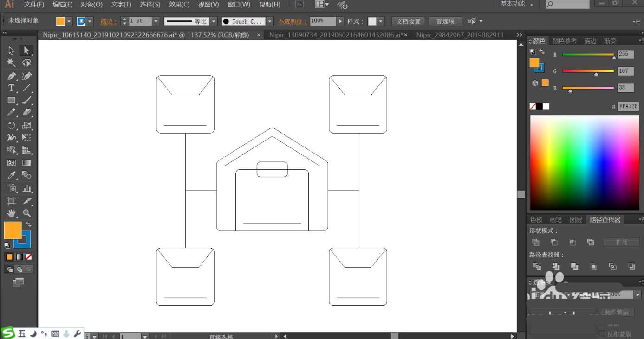Show more document tabs with >> arrow
644x339 pixels.
pyautogui.click(x=519, y=35)
